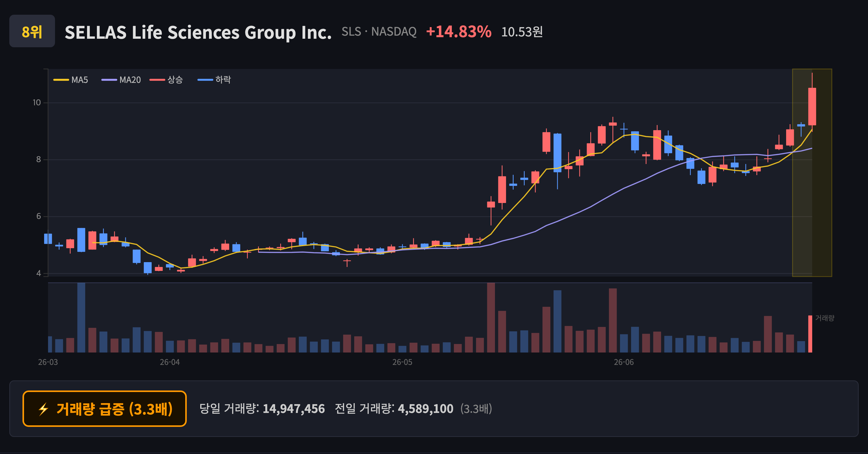Select the SELLAS Life Sciences Group Inc. title
868x454 pixels.
pyautogui.click(x=198, y=32)
